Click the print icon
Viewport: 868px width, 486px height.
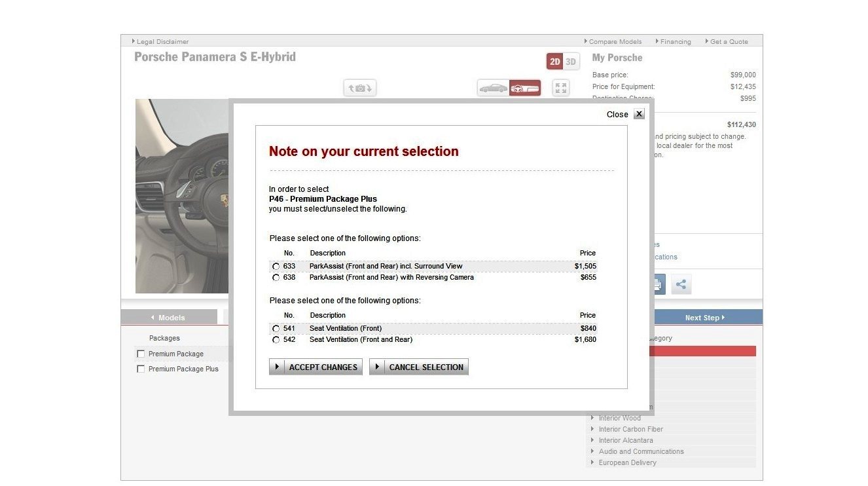click(x=659, y=284)
